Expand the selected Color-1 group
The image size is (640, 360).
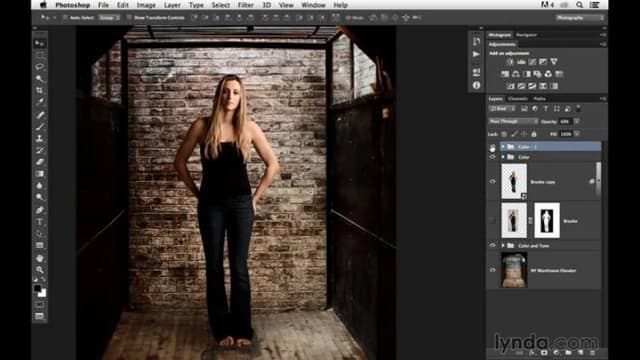tap(503, 147)
